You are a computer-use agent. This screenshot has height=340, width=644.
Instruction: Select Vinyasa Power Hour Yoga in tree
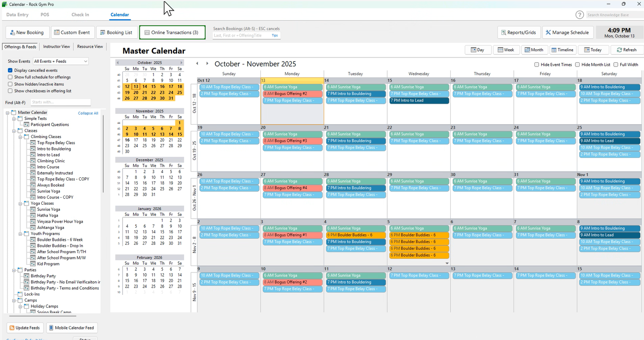click(x=60, y=222)
